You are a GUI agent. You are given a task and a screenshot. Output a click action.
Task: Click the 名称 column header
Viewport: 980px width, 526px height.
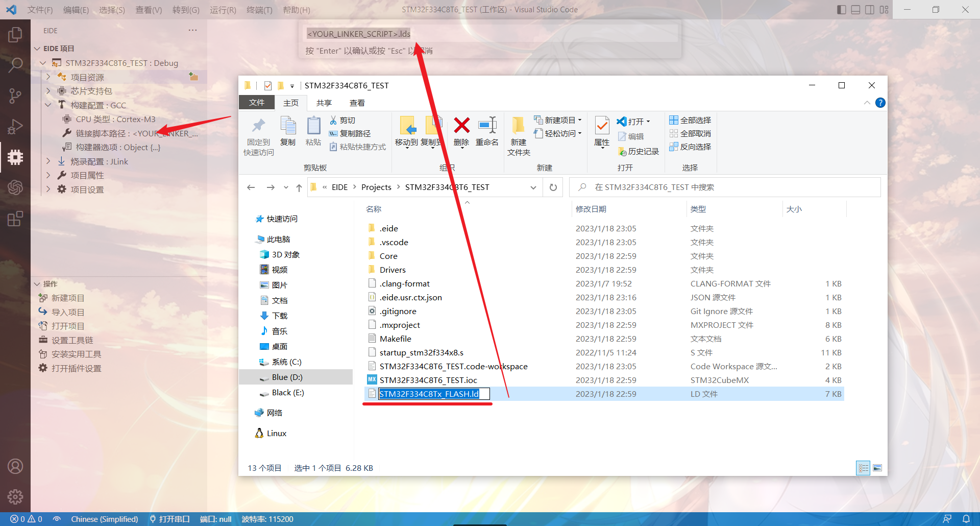373,209
